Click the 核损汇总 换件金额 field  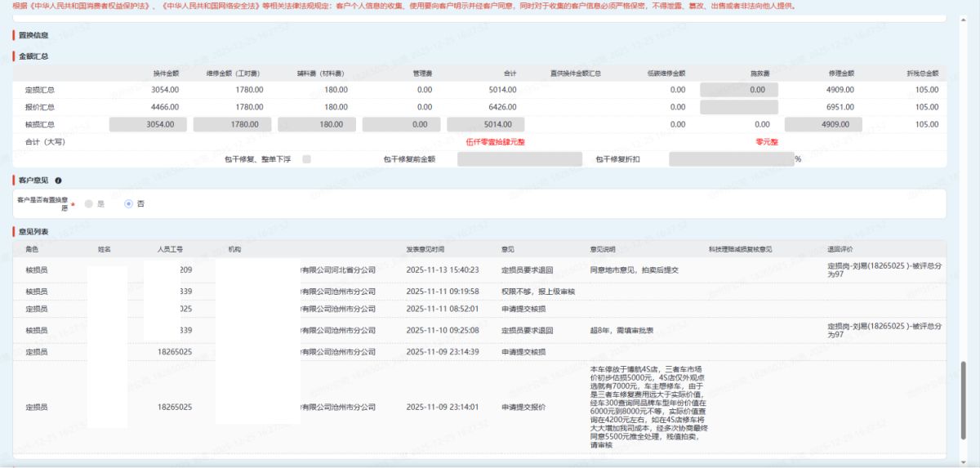coord(148,124)
